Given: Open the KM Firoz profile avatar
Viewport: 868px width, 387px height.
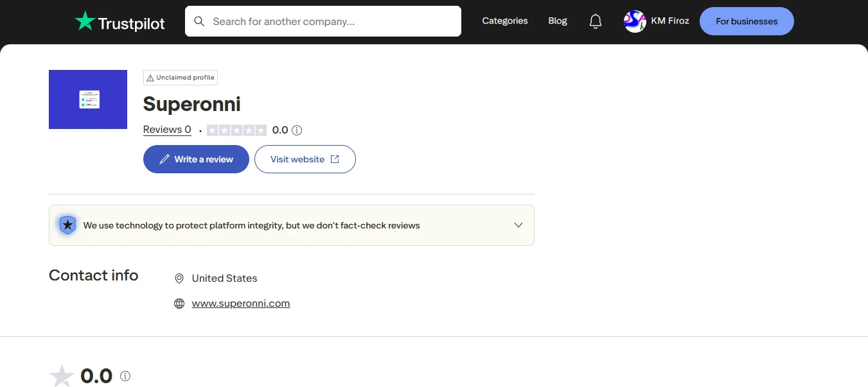Looking at the screenshot, I should [635, 21].
